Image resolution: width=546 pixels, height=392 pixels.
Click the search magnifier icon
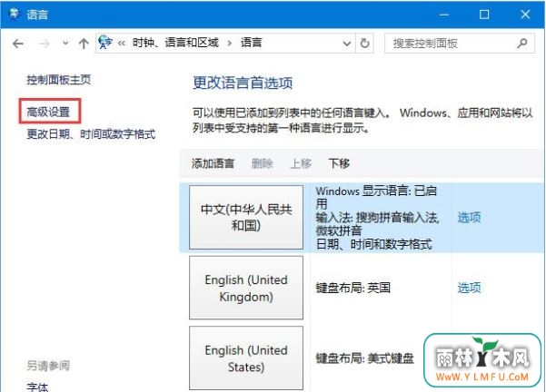[522, 44]
